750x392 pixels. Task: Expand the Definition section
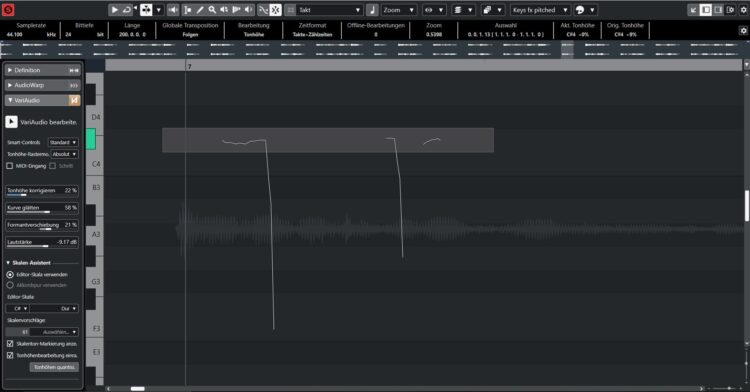point(10,70)
